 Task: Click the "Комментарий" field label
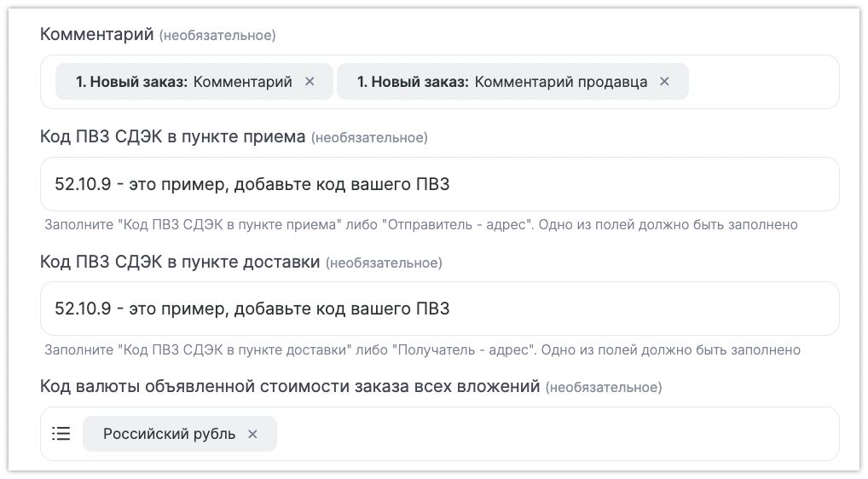pyautogui.click(x=97, y=35)
